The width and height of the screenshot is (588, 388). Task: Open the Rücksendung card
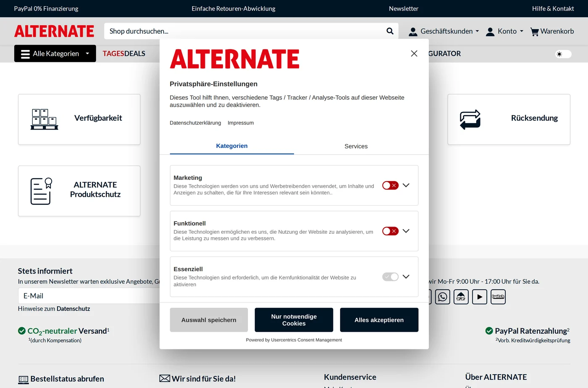click(509, 119)
